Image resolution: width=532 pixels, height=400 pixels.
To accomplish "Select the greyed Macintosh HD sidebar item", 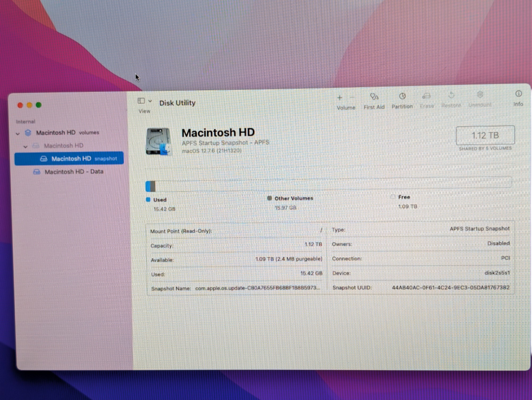I will click(x=63, y=146).
